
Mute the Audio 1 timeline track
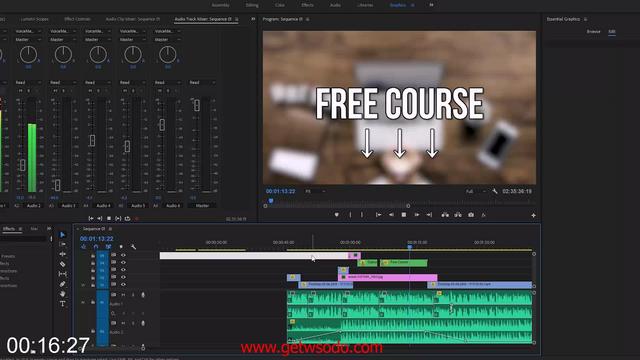pyautogui.click(x=123, y=295)
